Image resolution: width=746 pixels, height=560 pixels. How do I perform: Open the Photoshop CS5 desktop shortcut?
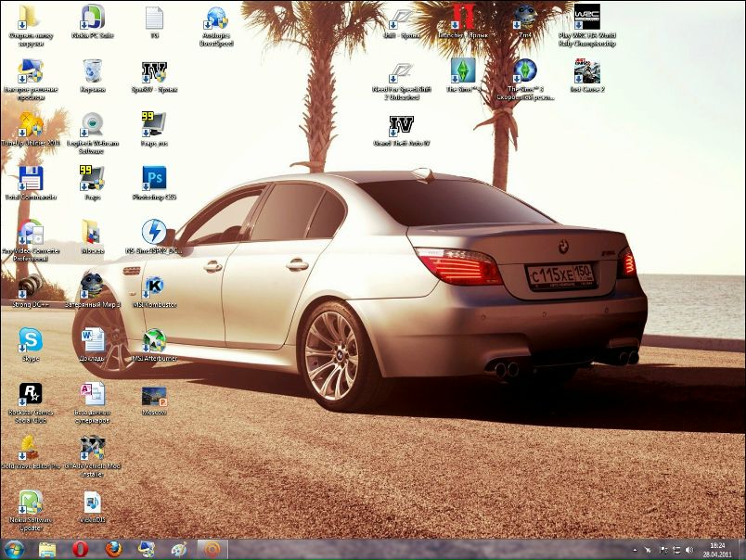pos(154,178)
